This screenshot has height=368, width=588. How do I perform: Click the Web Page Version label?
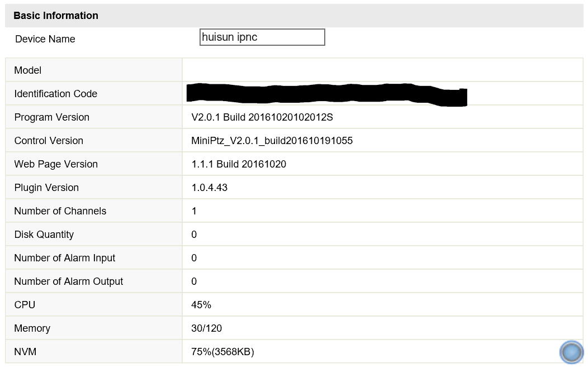56,164
